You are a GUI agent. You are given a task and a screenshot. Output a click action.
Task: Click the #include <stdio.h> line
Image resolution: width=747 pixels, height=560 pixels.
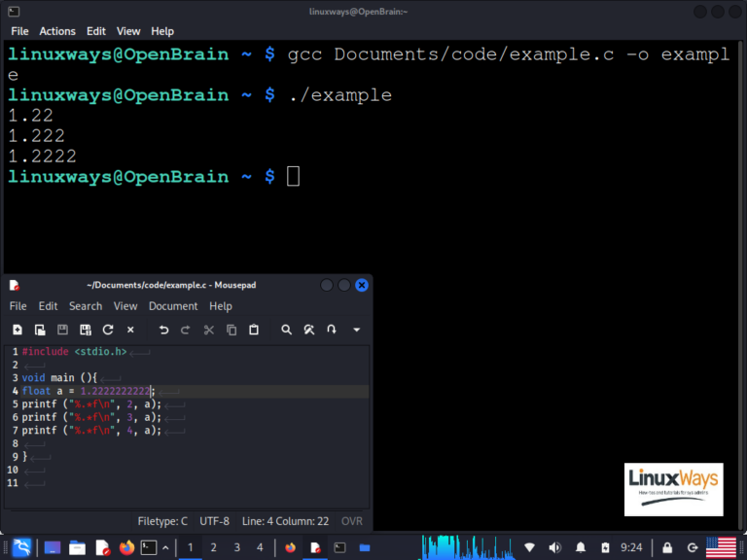(x=74, y=352)
